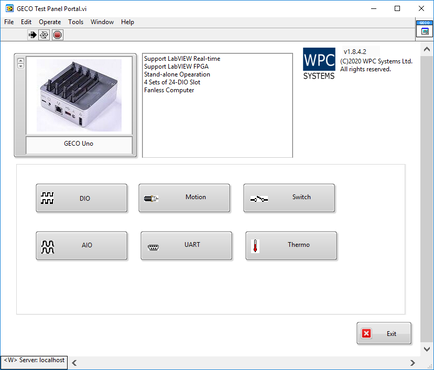Click the horizontal scrollbar right arrow

[413, 363]
